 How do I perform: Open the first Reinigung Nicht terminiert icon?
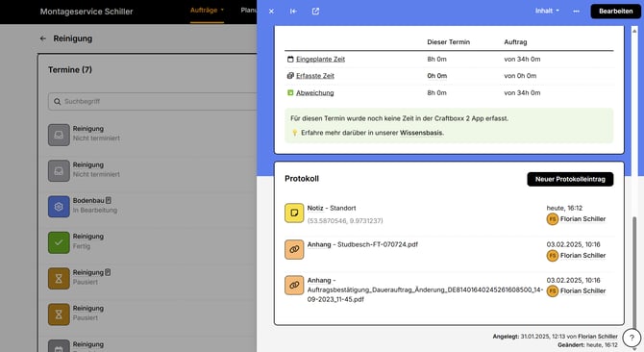(x=59, y=135)
